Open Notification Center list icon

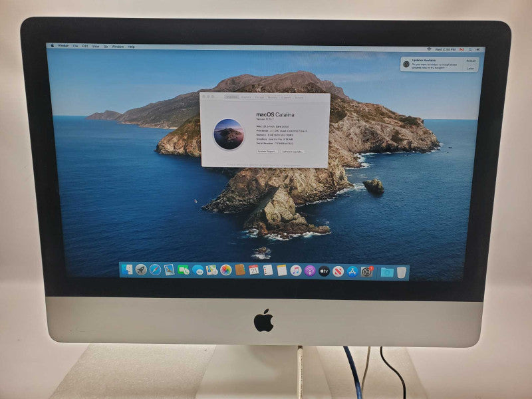(478, 50)
